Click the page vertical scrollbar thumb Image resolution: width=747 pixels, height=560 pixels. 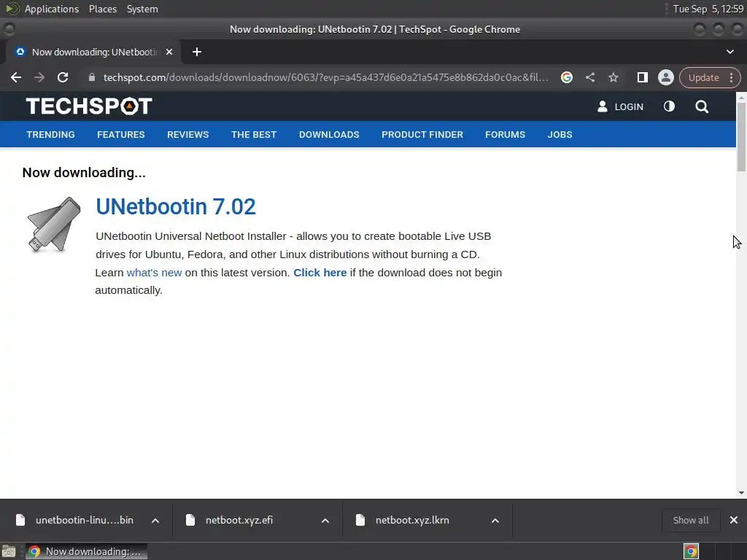741,137
